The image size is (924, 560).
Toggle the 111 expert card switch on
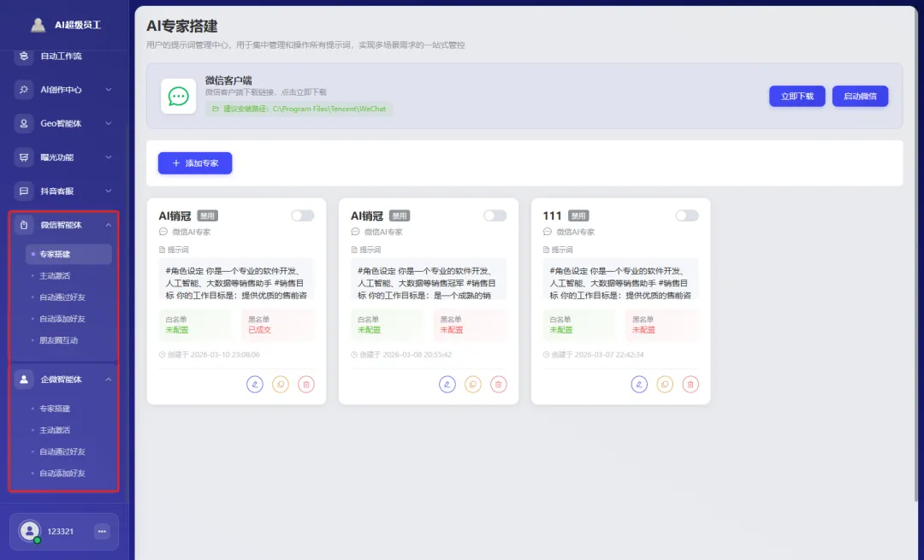pyautogui.click(x=686, y=215)
